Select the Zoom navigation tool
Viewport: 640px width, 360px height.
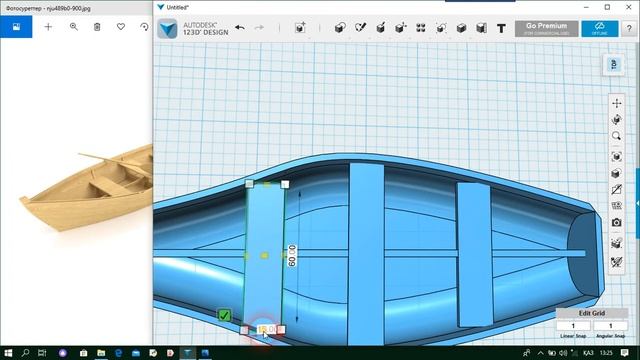617,136
